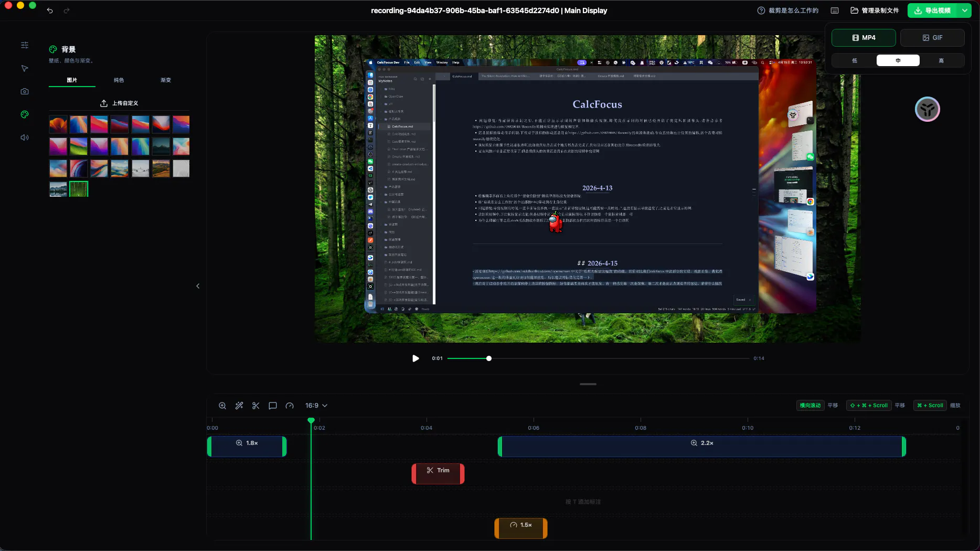The height and width of the screenshot is (551, 980).
Task: Switch to the 渐变 gradient tab
Action: pyautogui.click(x=166, y=80)
